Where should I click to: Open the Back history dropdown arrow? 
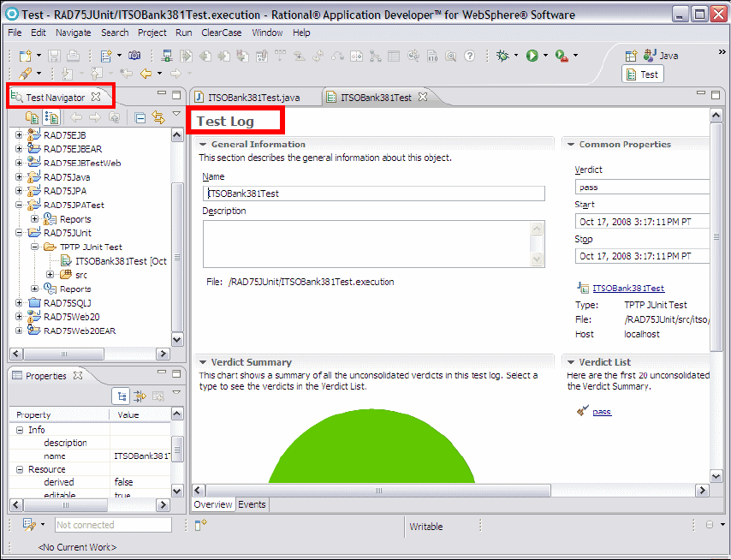[159, 73]
